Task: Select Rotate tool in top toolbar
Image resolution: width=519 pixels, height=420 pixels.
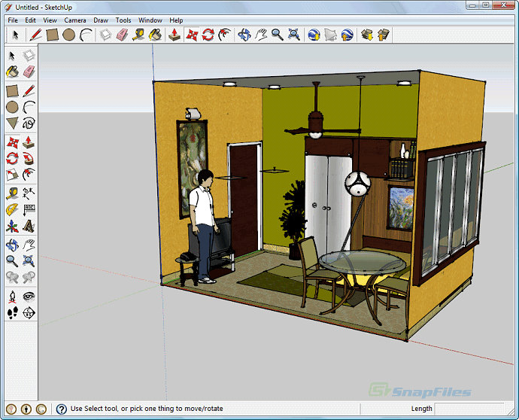Action: click(x=208, y=35)
